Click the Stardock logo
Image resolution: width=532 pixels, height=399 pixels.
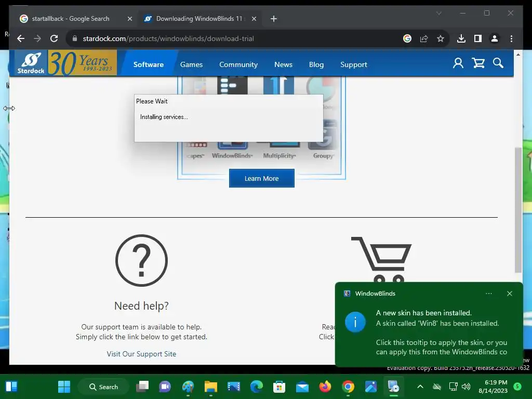31,63
